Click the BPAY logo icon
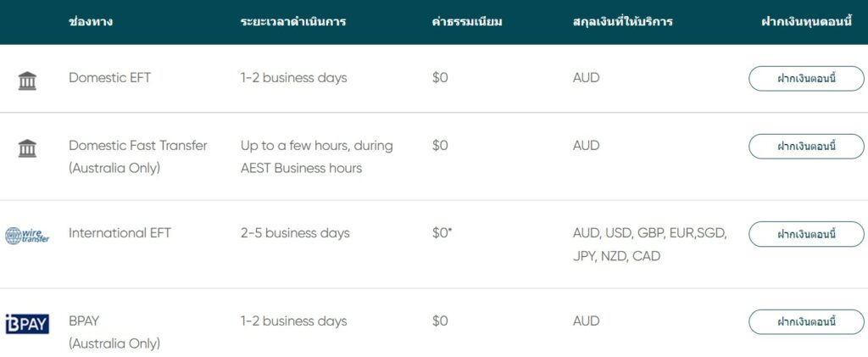This screenshot has height=357, width=868. pos(27,323)
